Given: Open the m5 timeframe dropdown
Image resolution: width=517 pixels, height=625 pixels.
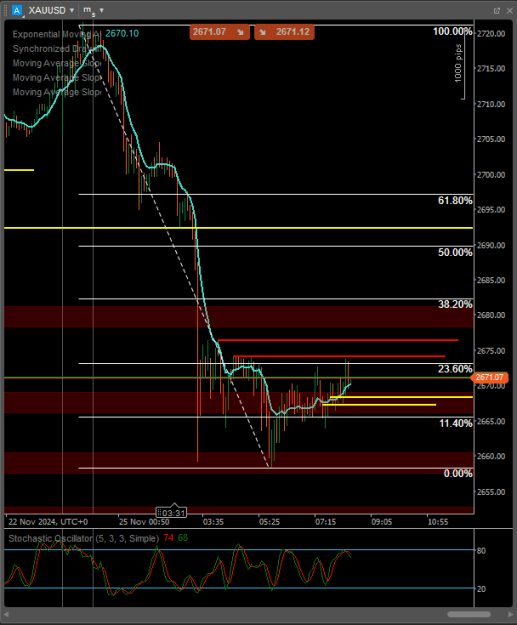Looking at the screenshot, I should click(102, 10).
